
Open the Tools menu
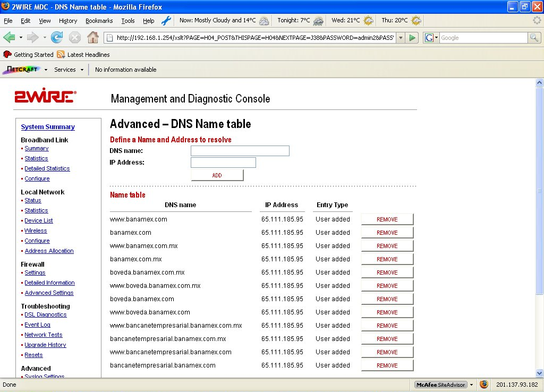(x=127, y=21)
